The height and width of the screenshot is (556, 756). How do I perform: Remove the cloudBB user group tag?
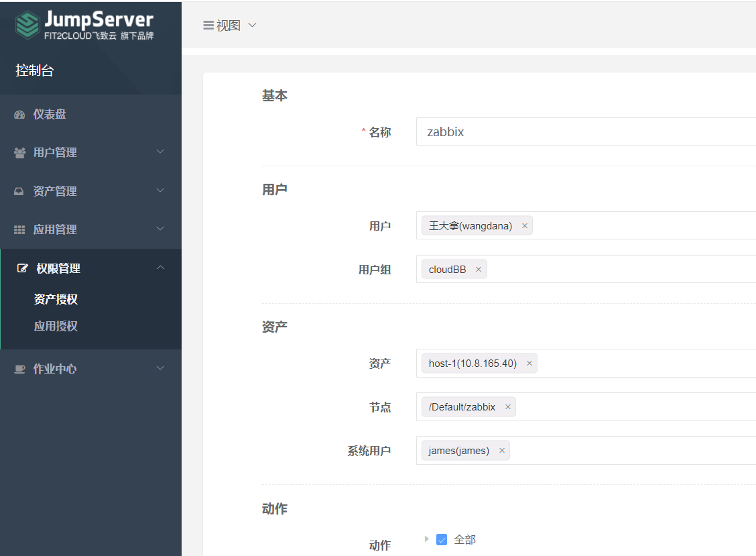coord(479,270)
